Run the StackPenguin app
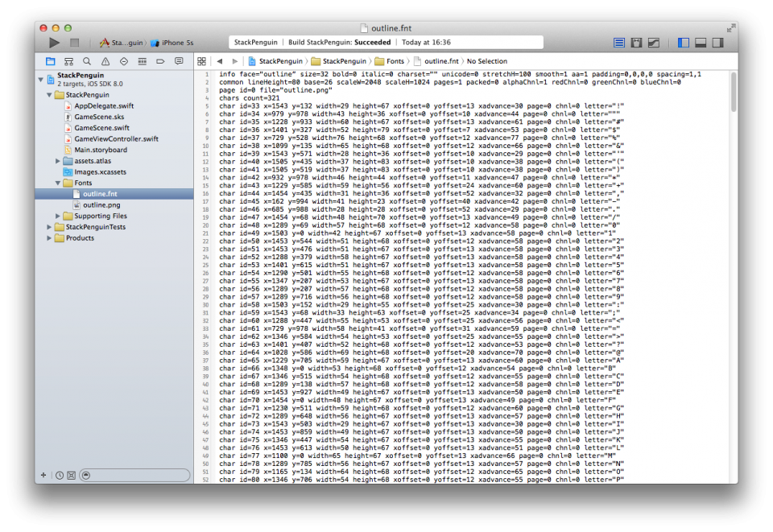Viewport: 773px width, 532px height. point(54,43)
